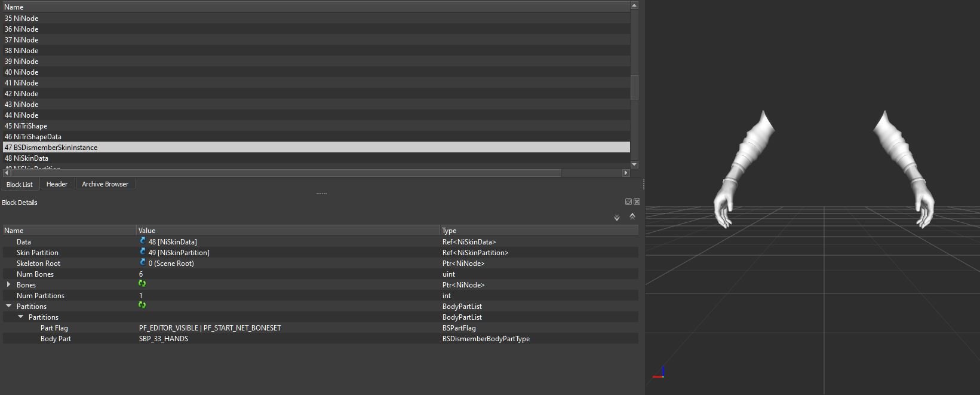Image resolution: width=980 pixels, height=395 pixels.
Task: Click the block list horizontal scroll-right arrow
Action: coord(626,173)
